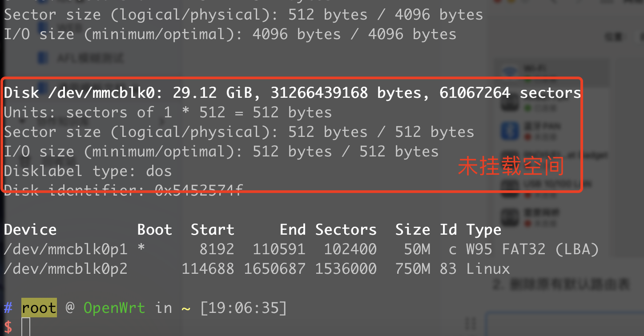
Task: Select the /dev/mmcblk0p1 device entry
Action: point(66,249)
